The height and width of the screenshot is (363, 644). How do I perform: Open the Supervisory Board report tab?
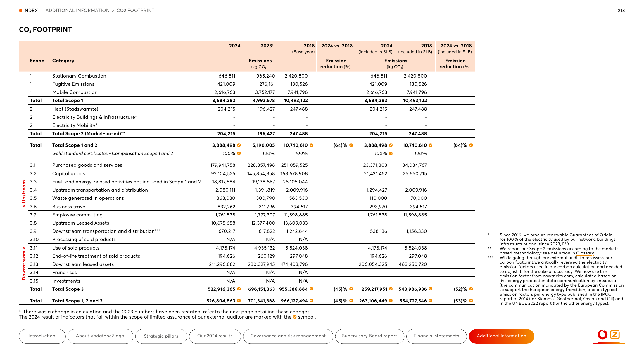(x=370, y=336)
